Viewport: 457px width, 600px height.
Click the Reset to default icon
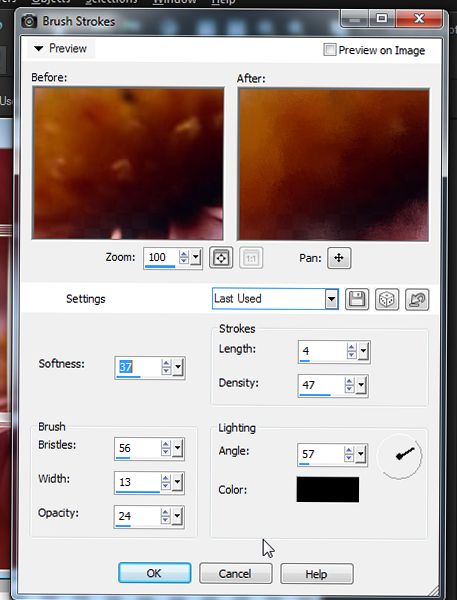pyautogui.click(x=417, y=299)
